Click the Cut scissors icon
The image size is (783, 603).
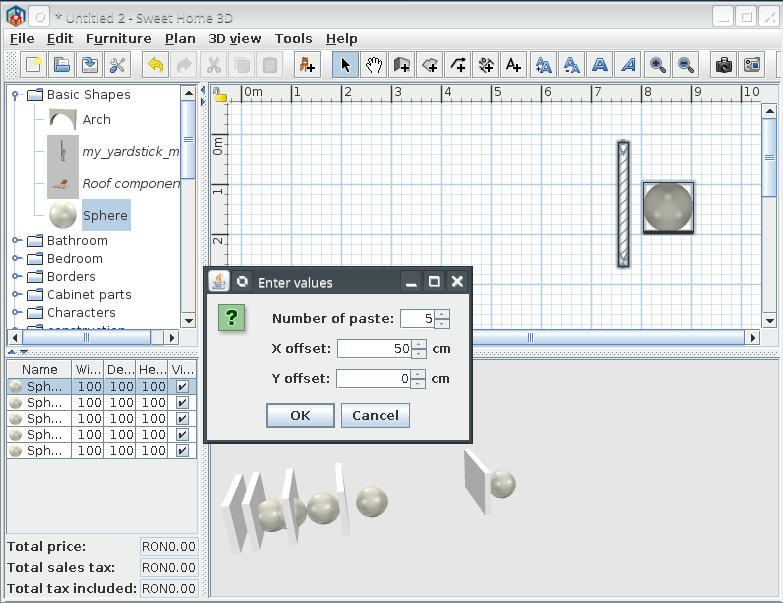pos(214,65)
